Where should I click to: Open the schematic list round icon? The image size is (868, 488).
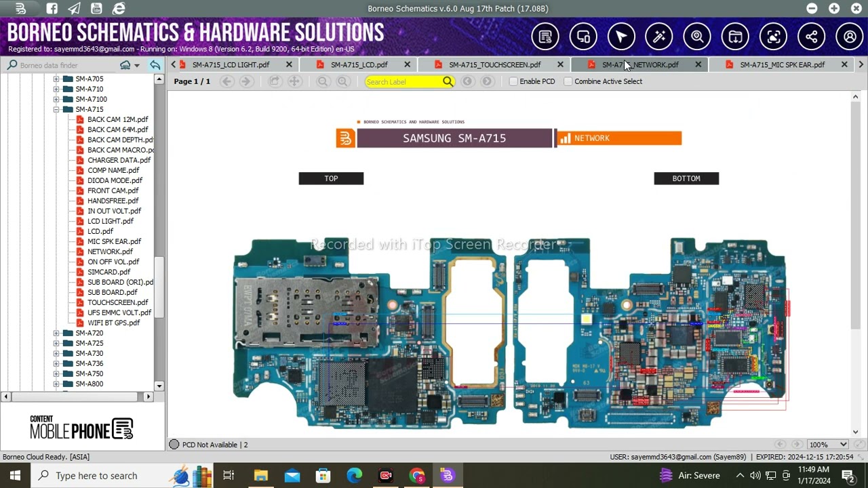click(x=545, y=37)
